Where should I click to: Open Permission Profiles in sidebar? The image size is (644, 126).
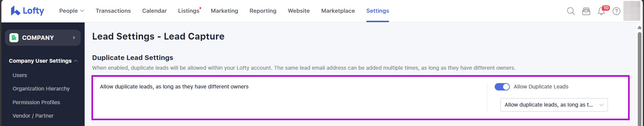(x=36, y=102)
